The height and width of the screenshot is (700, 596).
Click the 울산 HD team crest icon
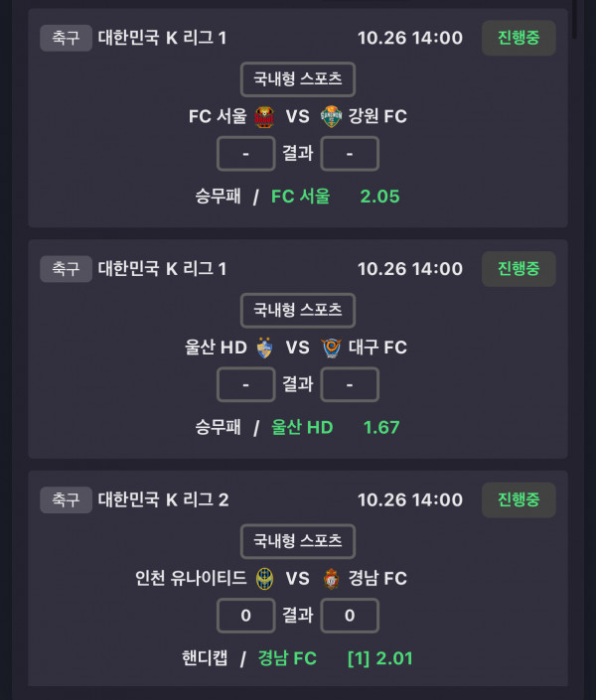click(264, 348)
